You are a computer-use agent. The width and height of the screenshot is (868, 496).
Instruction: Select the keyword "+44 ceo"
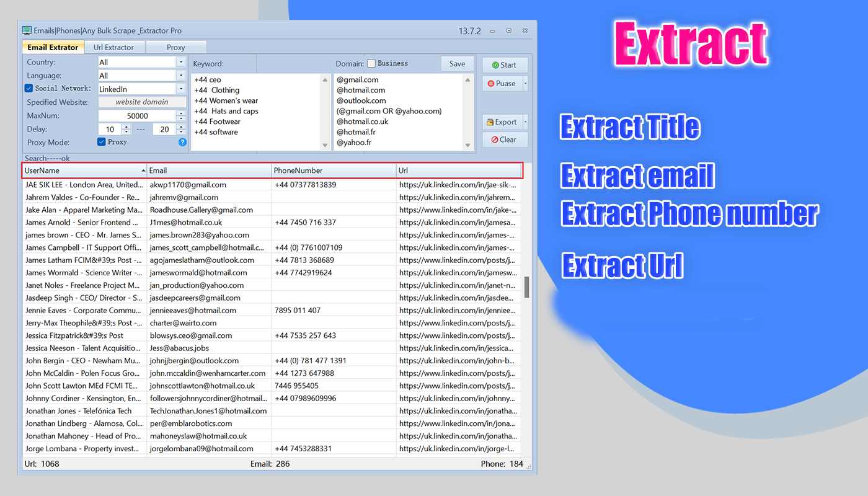click(x=208, y=80)
